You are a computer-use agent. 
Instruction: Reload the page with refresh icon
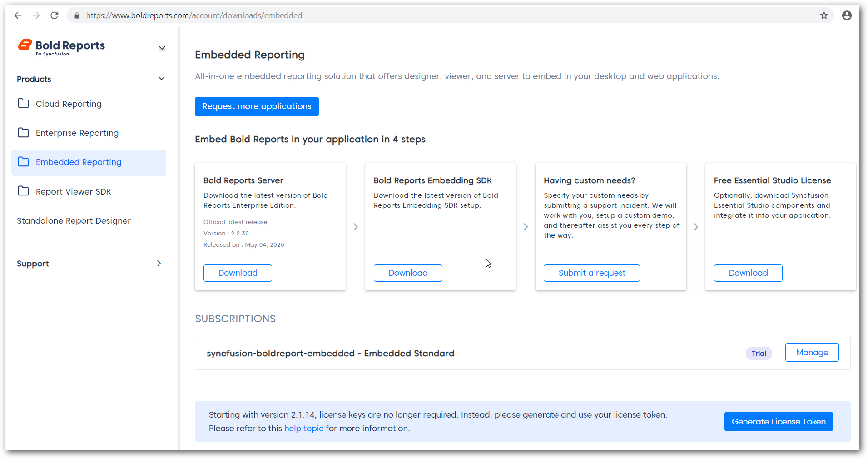55,15
